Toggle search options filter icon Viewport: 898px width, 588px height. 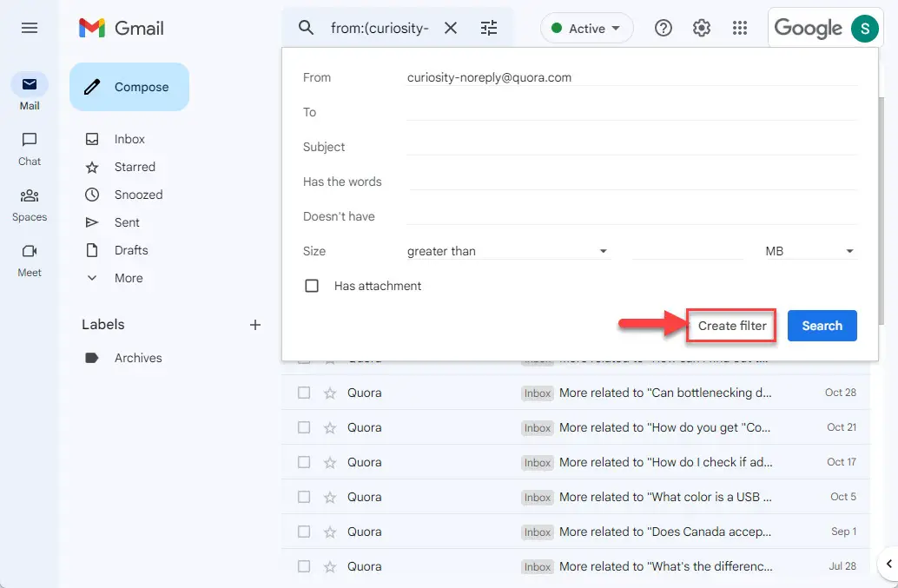489,28
